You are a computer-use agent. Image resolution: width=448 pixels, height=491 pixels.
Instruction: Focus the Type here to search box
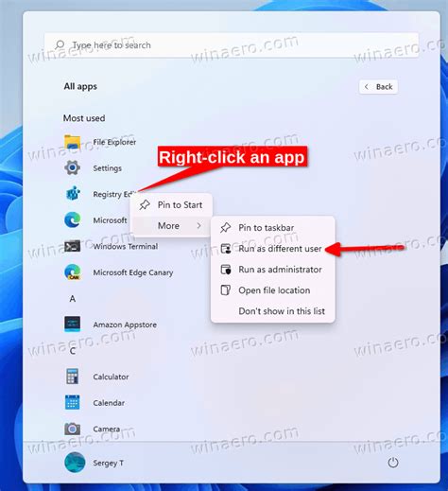pos(232,45)
